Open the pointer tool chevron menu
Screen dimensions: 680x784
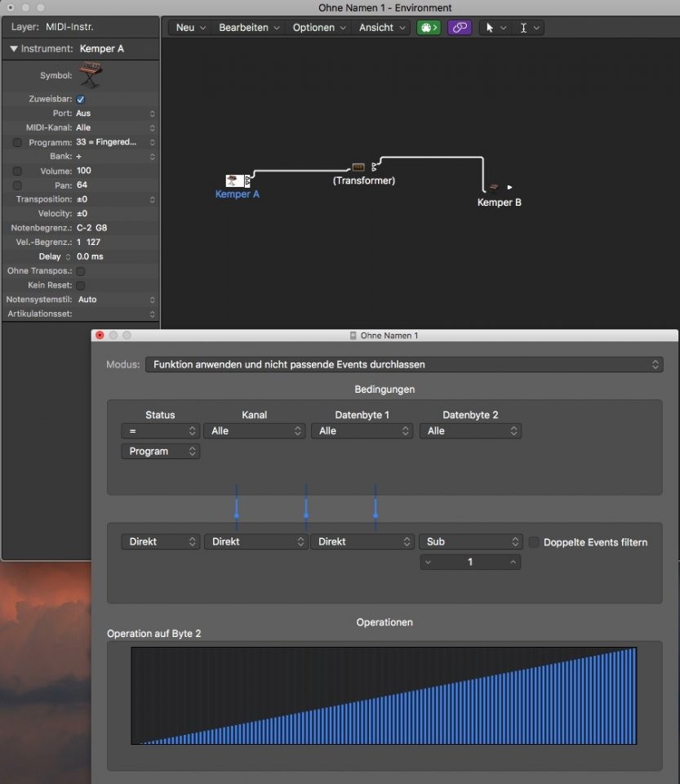(x=504, y=28)
